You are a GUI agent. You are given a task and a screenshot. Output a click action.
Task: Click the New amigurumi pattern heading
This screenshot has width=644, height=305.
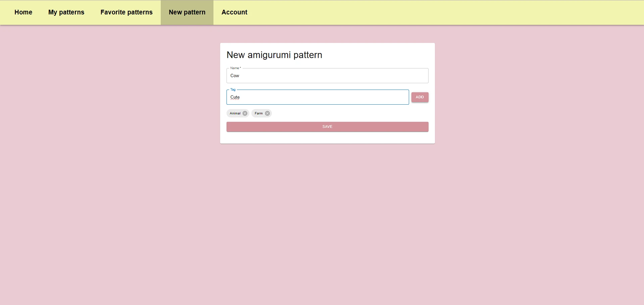pyautogui.click(x=274, y=55)
